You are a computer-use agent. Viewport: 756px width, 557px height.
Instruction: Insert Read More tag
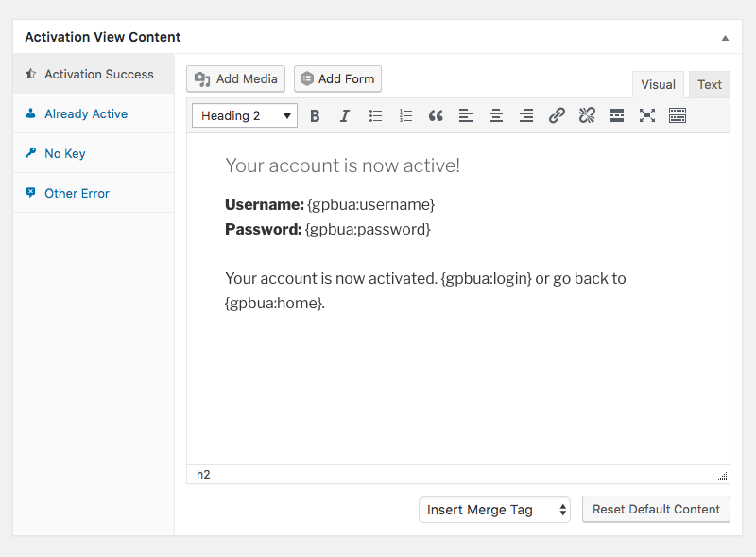point(617,115)
